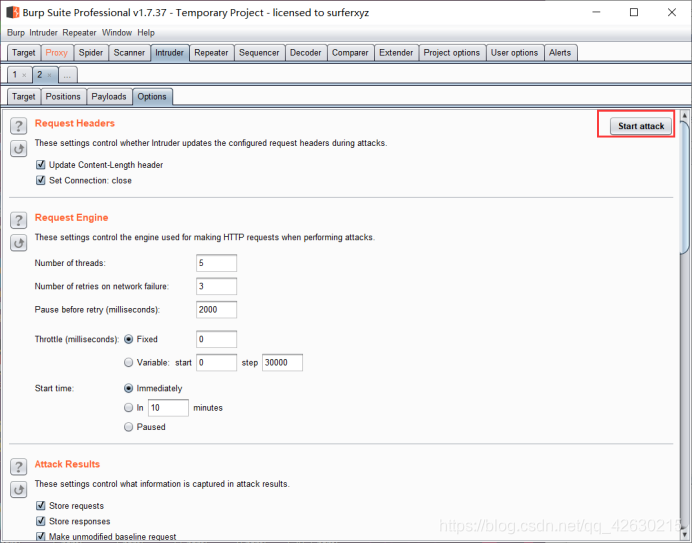Screen dimensions: 692x544
Task: Click the scrollbar up arrow
Action: (684, 116)
